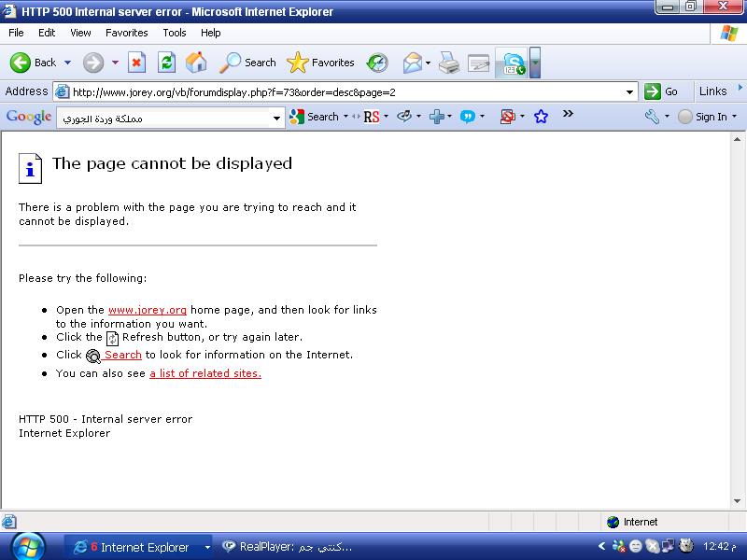The width and height of the screenshot is (747, 560).
Task: Click the Stop loading icon
Action: pos(137,63)
